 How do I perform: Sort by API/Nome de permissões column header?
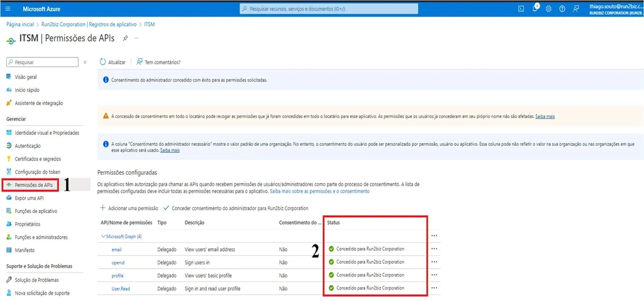click(126, 223)
